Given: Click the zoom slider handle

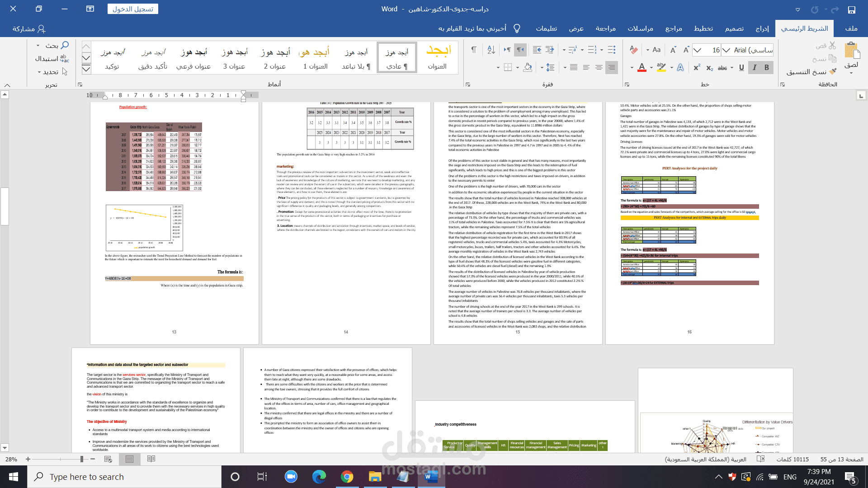Looking at the screenshot, I should pyautogui.click(x=82, y=459).
